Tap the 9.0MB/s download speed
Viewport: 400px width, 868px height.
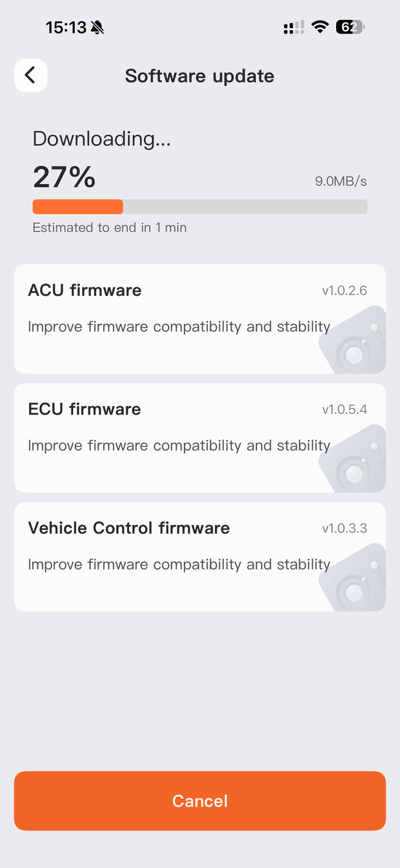(341, 181)
